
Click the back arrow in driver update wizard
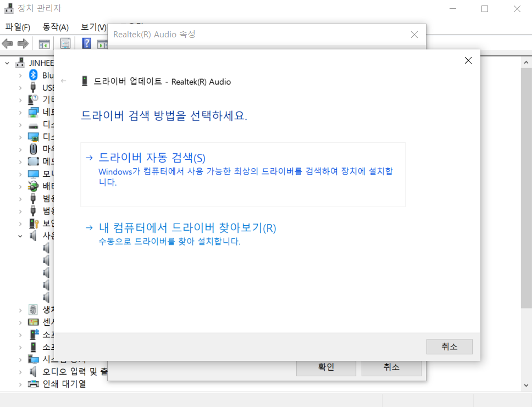coord(63,81)
